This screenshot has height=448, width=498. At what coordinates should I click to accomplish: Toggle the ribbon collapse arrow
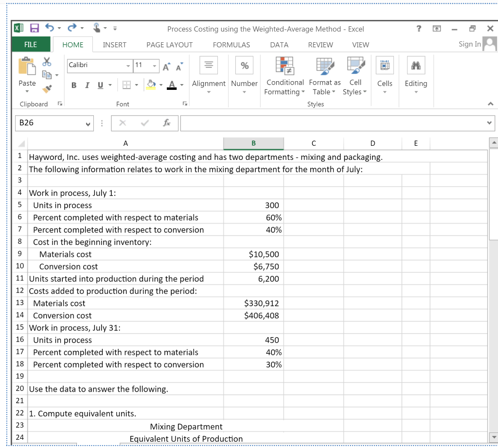point(491,103)
